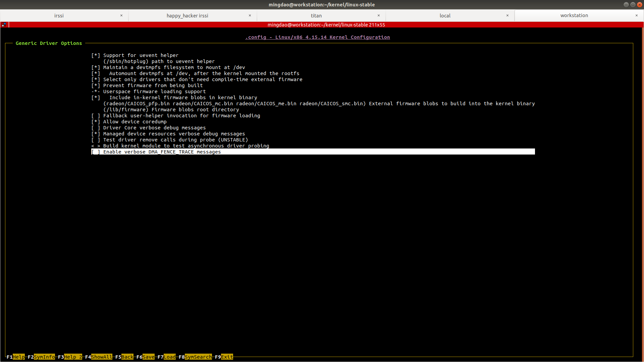Switch to the happy_hacker irssi tab
The height and width of the screenshot is (362, 644).
pos(187,16)
